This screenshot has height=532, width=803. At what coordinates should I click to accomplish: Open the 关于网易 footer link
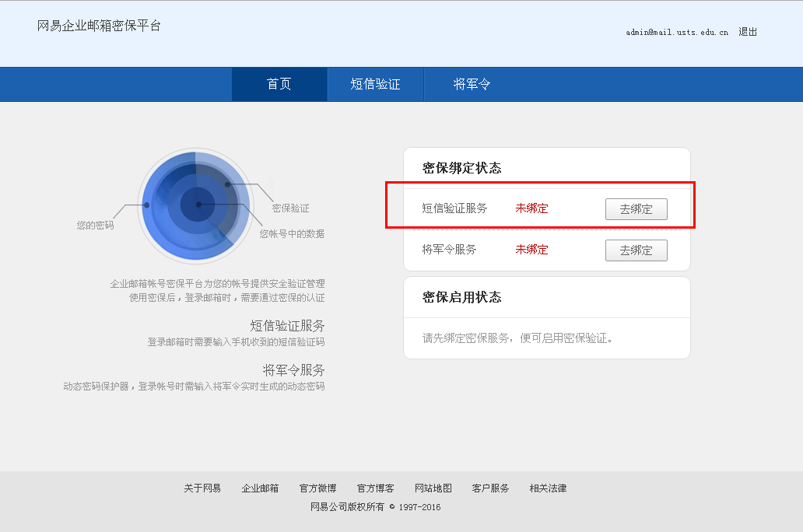(x=202, y=488)
